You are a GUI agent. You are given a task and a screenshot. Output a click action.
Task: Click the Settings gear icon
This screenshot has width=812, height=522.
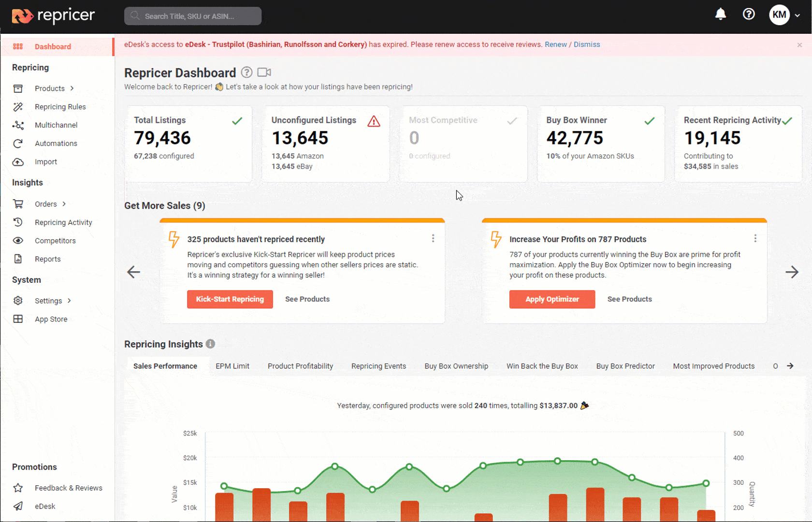[x=18, y=301]
